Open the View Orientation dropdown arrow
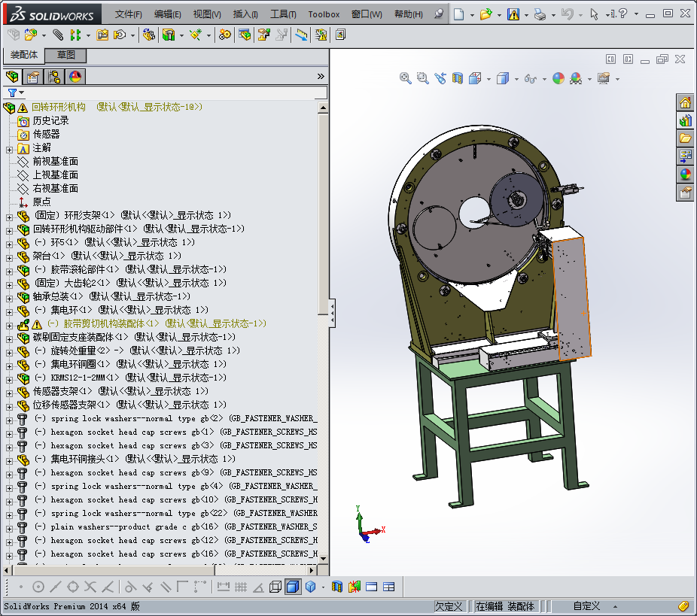697x616 pixels. click(489, 79)
